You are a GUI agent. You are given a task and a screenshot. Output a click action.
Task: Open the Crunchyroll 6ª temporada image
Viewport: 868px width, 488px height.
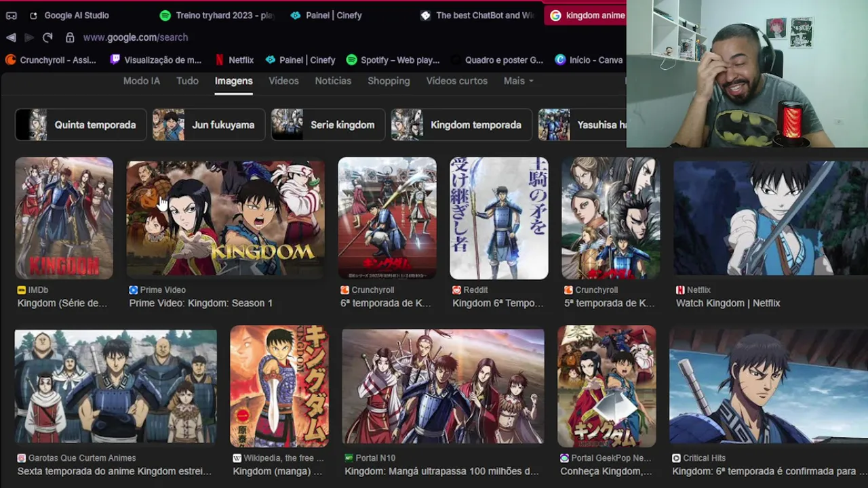387,218
